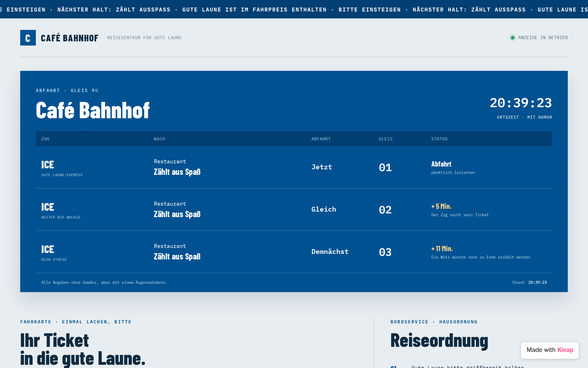Click GUTE LAUNE IST IM FAHRPREIS ENTHALTEN ticker
The image size is (588, 368).
tap(254, 10)
